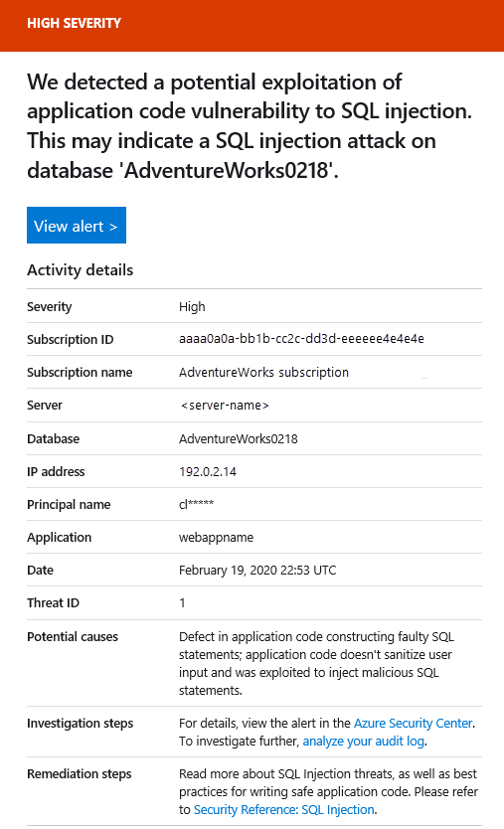
Task: Open the analyze your audit log link
Action: pyautogui.click(x=363, y=741)
